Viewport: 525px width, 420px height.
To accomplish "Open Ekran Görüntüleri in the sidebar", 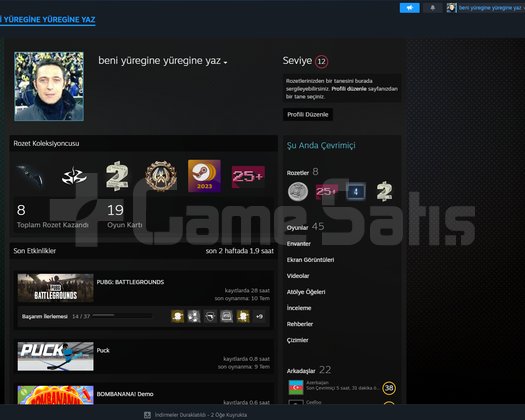I will pyautogui.click(x=310, y=260).
